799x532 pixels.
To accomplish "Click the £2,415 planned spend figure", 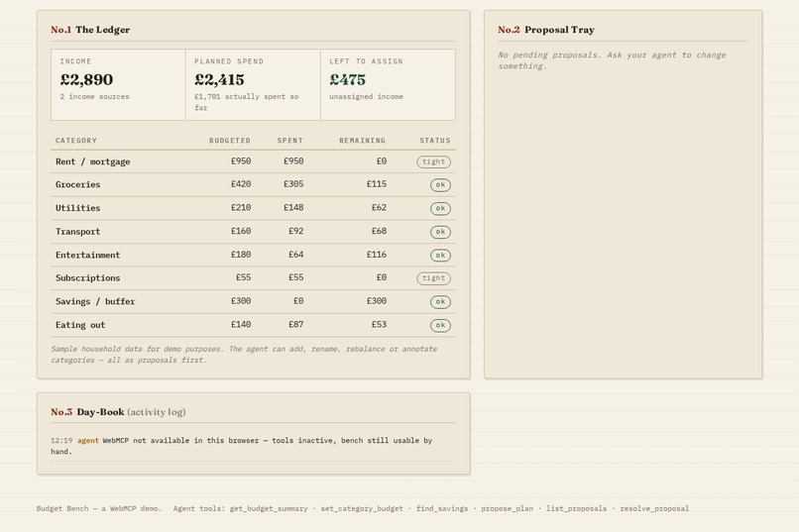I will [x=220, y=79].
